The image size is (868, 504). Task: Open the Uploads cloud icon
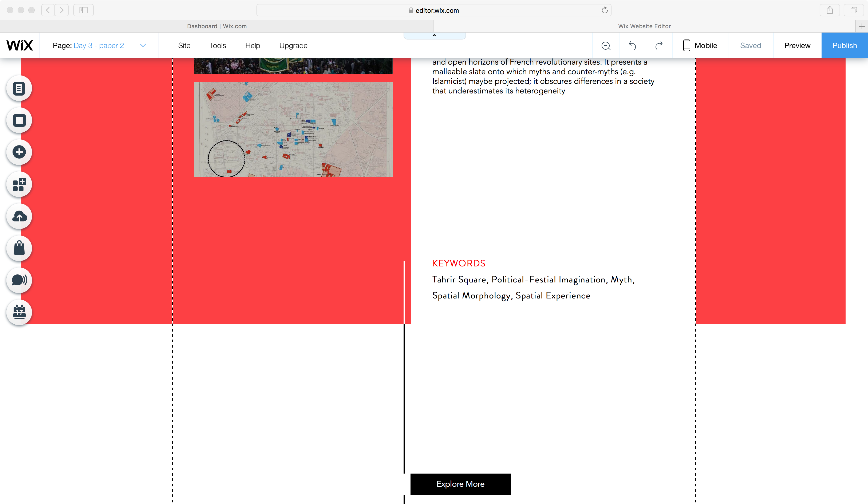(19, 216)
